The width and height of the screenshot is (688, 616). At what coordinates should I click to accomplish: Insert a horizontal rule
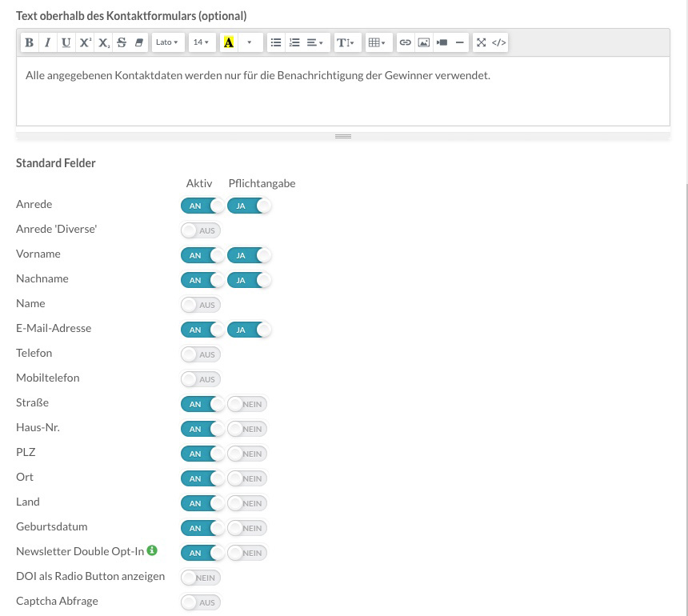(x=460, y=42)
